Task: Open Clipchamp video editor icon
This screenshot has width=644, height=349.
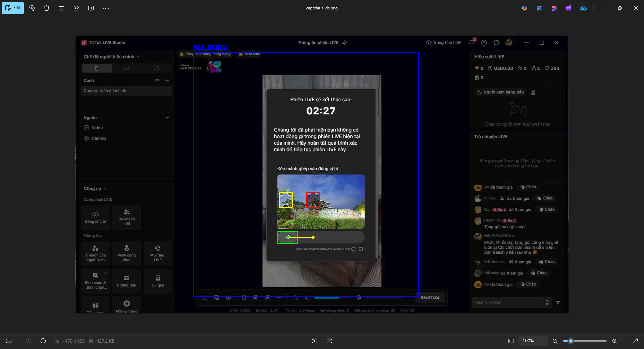Action: [x=569, y=8]
